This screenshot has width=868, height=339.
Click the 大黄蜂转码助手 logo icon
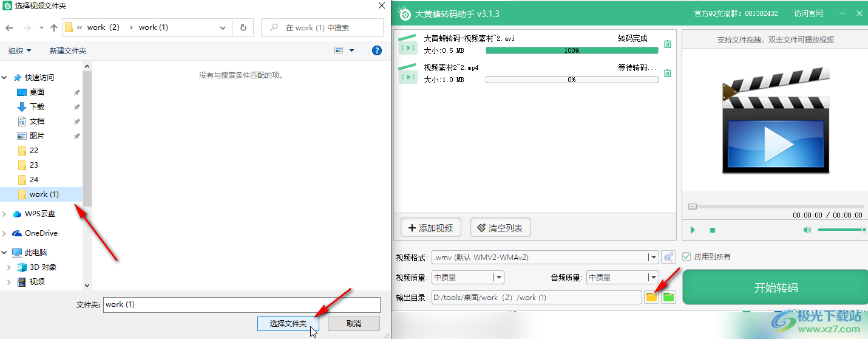[405, 13]
